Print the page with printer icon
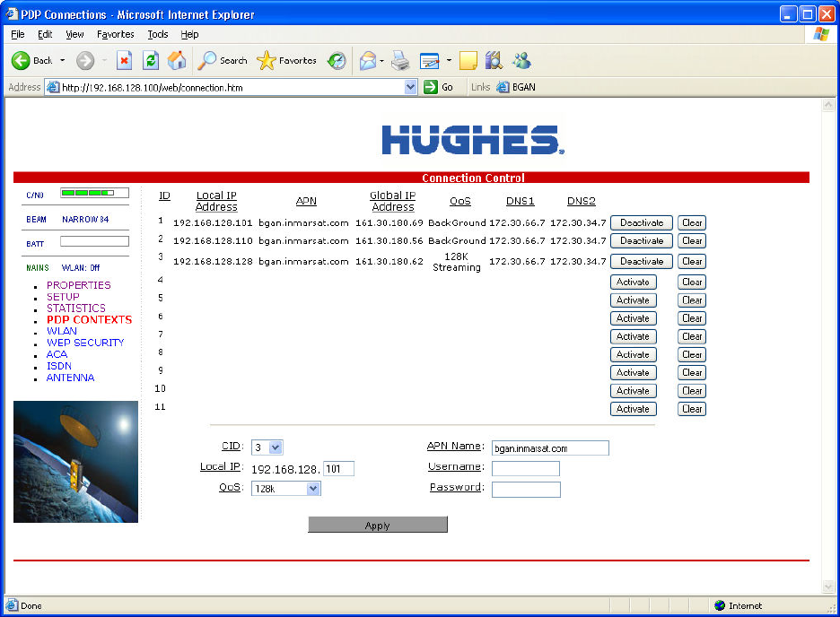840x617 pixels. [400, 60]
